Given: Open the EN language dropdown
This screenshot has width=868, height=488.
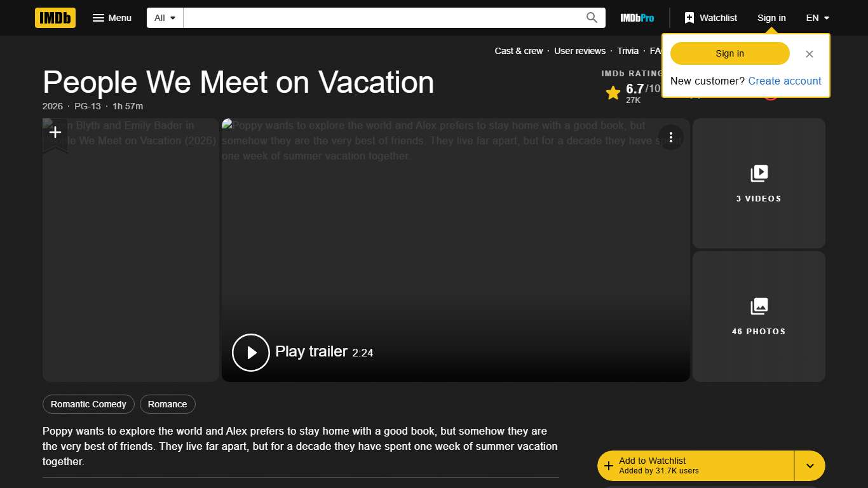Looking at the screenshot, I should [817, 18].
